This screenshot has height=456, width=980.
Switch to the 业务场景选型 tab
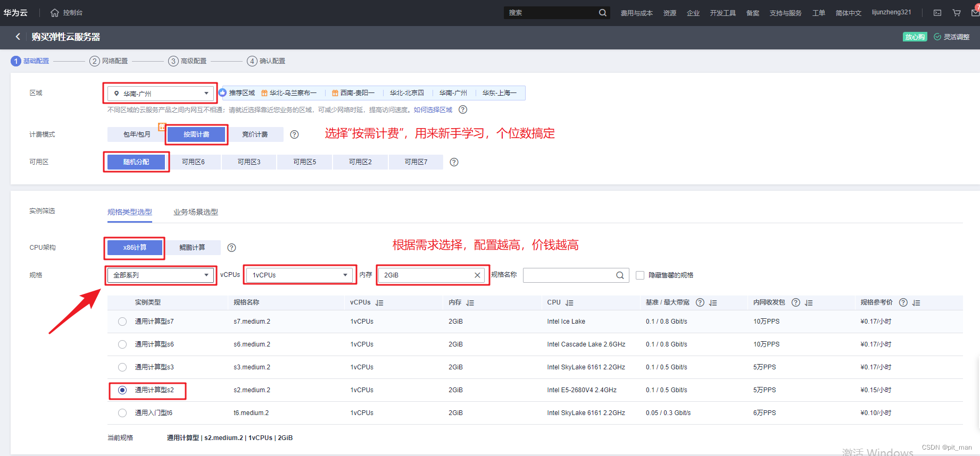point(196,212)
